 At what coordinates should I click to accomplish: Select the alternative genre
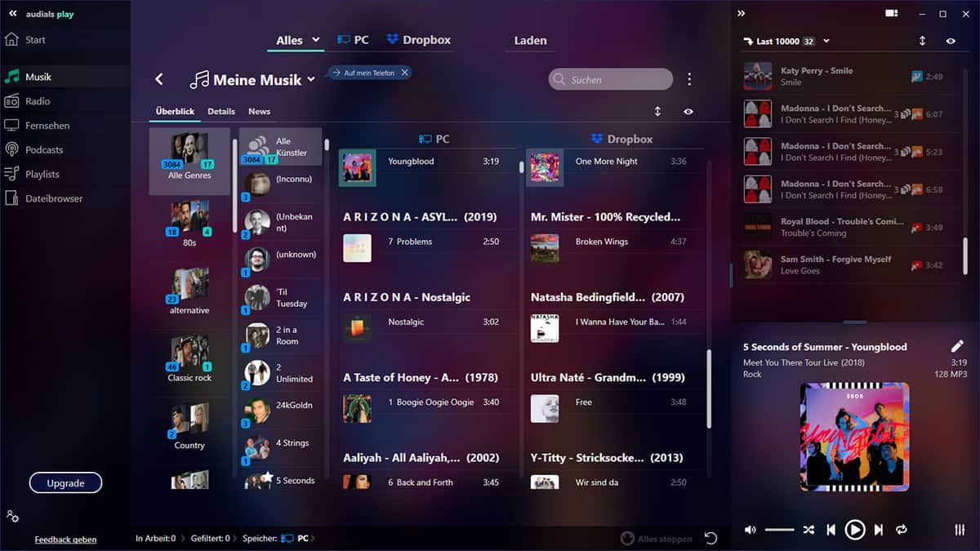coord(189,292)
